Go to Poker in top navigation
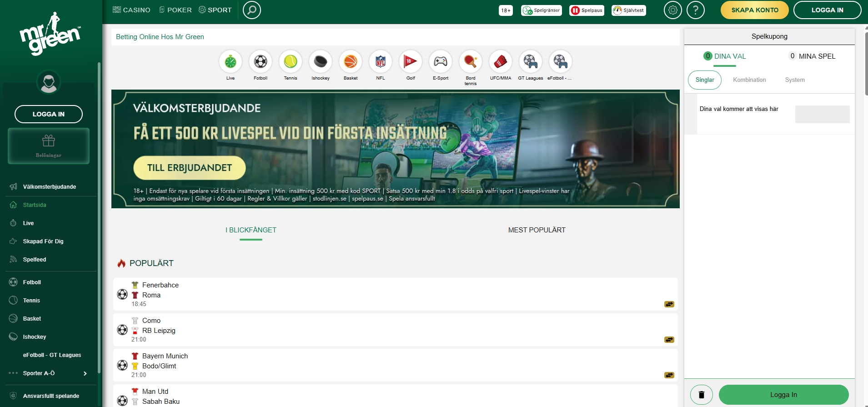 coord(175,10)
